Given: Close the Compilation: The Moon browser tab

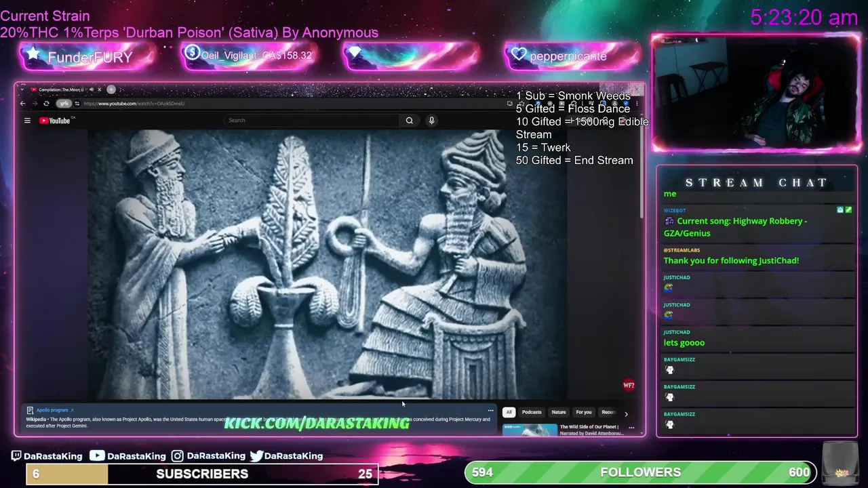Looking at the screenshot, I should (99, 89).
